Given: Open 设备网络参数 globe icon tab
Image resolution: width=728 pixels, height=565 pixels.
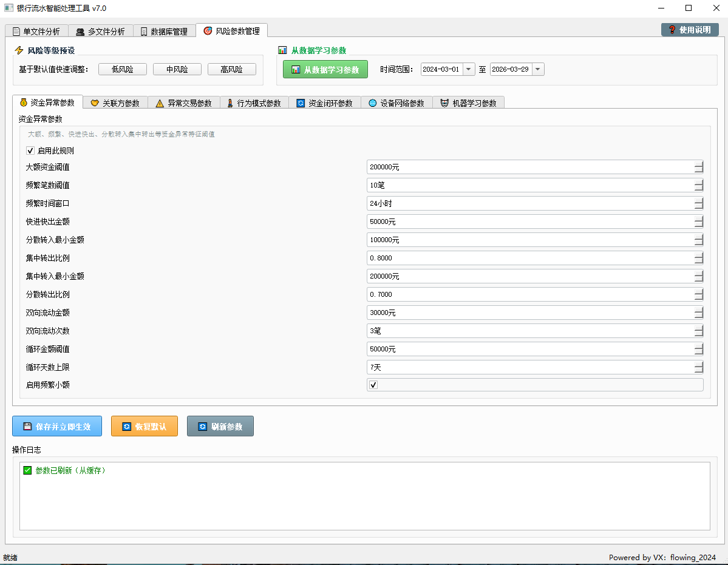Looking at the screenshot, I should pos(396,103).
